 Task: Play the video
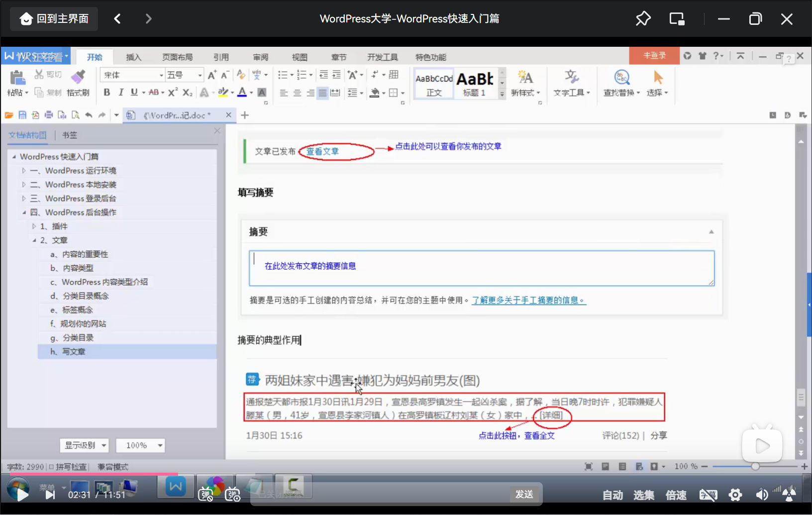point(22,495)
